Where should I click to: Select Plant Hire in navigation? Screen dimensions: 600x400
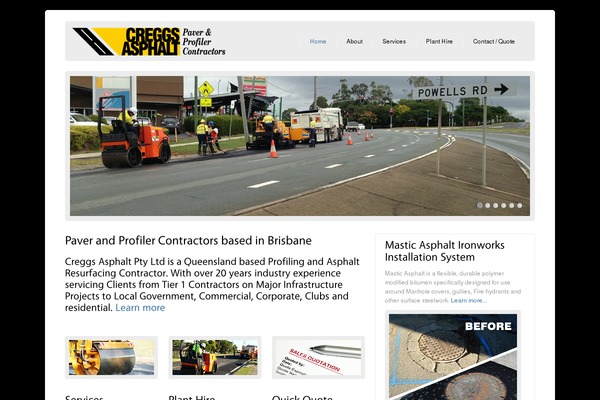click(x=439, y=41)
